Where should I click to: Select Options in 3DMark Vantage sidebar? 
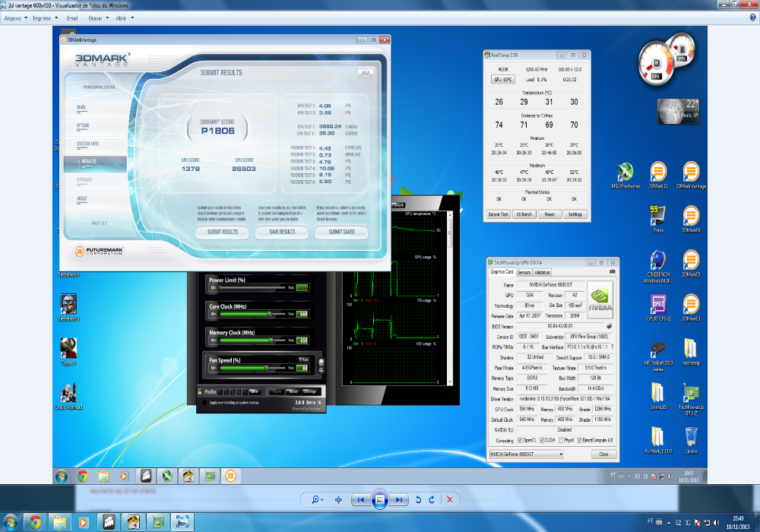pyautogui.click(x=83, y=125)
